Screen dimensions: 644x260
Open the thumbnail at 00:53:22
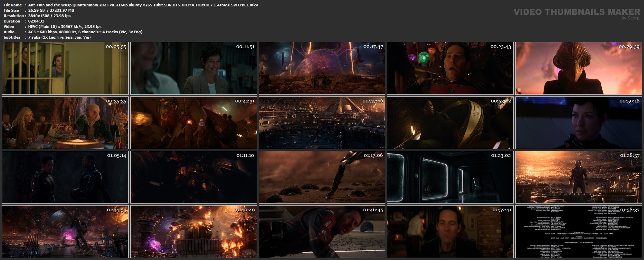pos(450,123)
